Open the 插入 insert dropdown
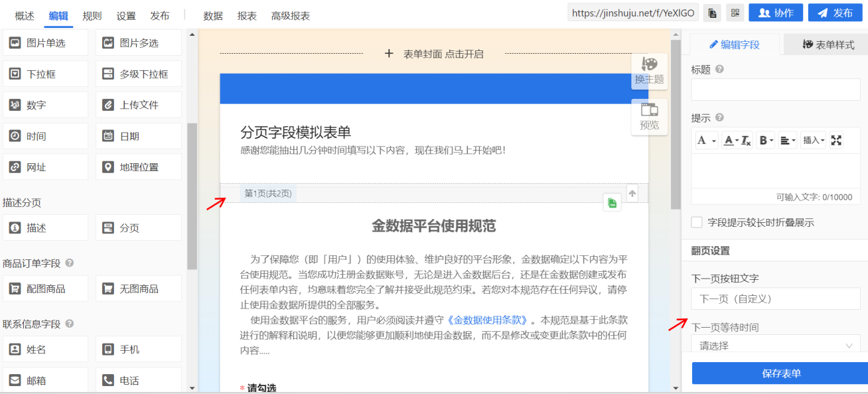Image resolution: width=868 pixels, height=394 pixels. point(814,140)
